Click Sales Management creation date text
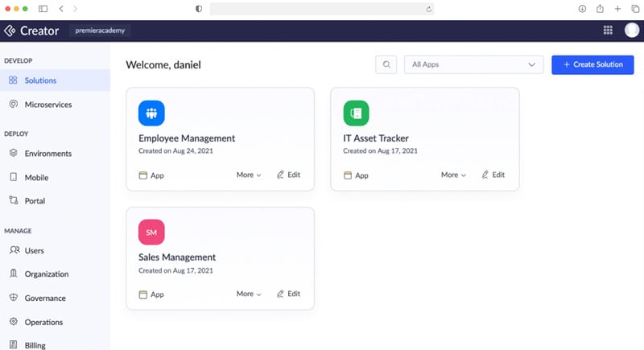 [175, 270]
